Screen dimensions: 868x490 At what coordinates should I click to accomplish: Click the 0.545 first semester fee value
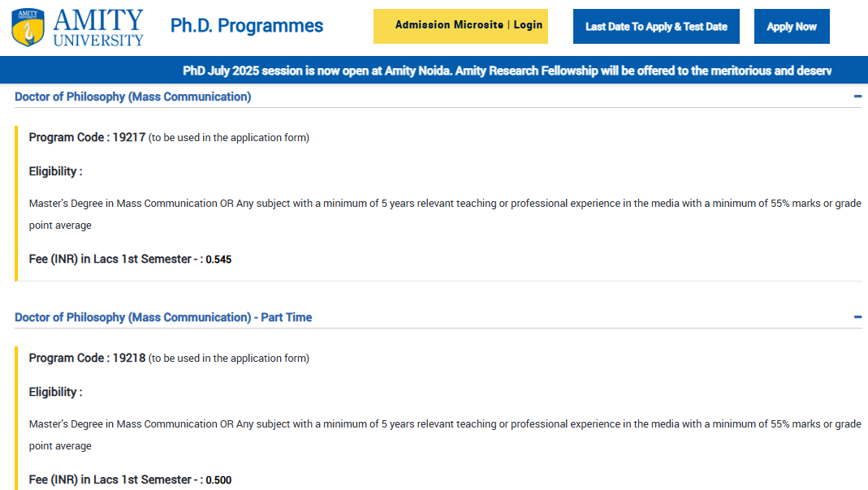pyautogui.click(x=218, y=260)
